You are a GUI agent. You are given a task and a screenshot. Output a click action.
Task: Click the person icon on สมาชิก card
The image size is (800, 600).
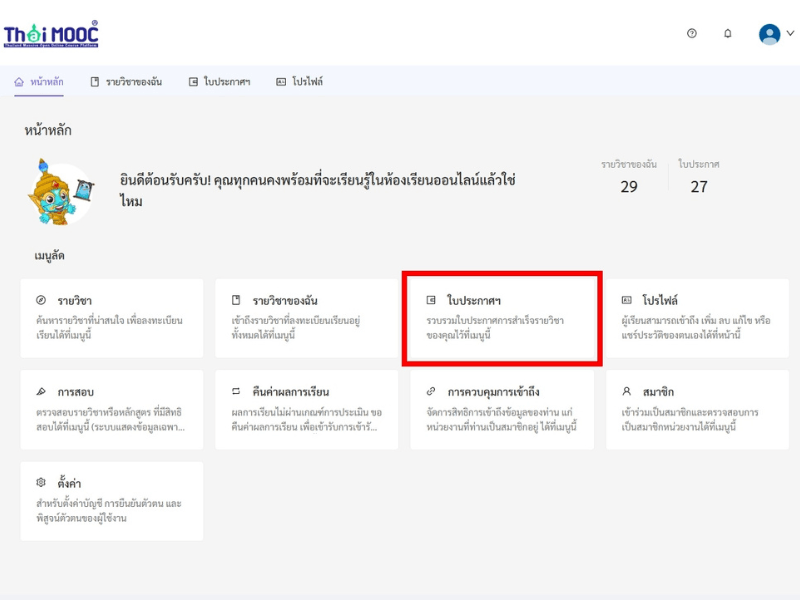627,391
